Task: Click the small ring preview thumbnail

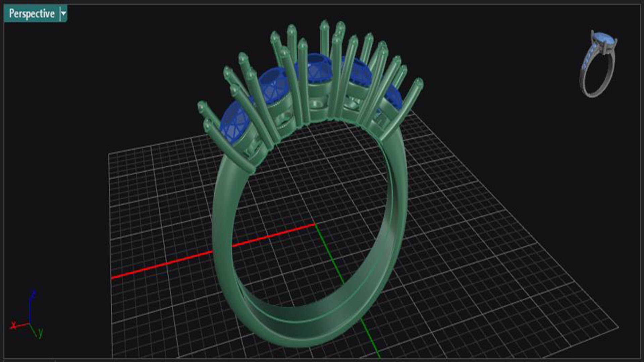Action: pos(599,63)
